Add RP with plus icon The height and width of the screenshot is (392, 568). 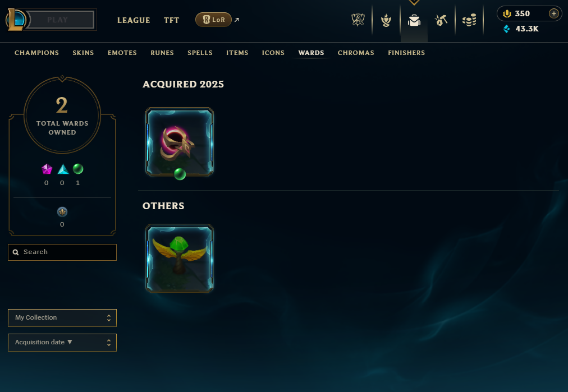coord(553,13)
